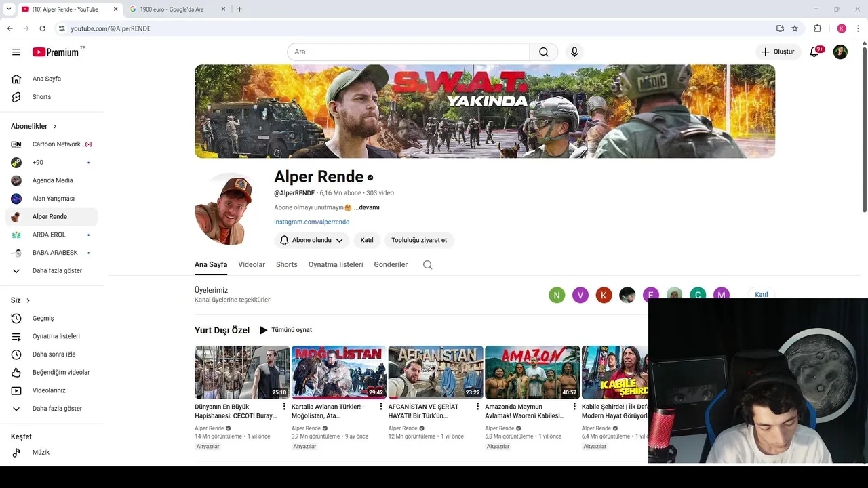This screenshot has height=488, width=868.
Task: Expand channel description ...devamı
Action: 366,208
